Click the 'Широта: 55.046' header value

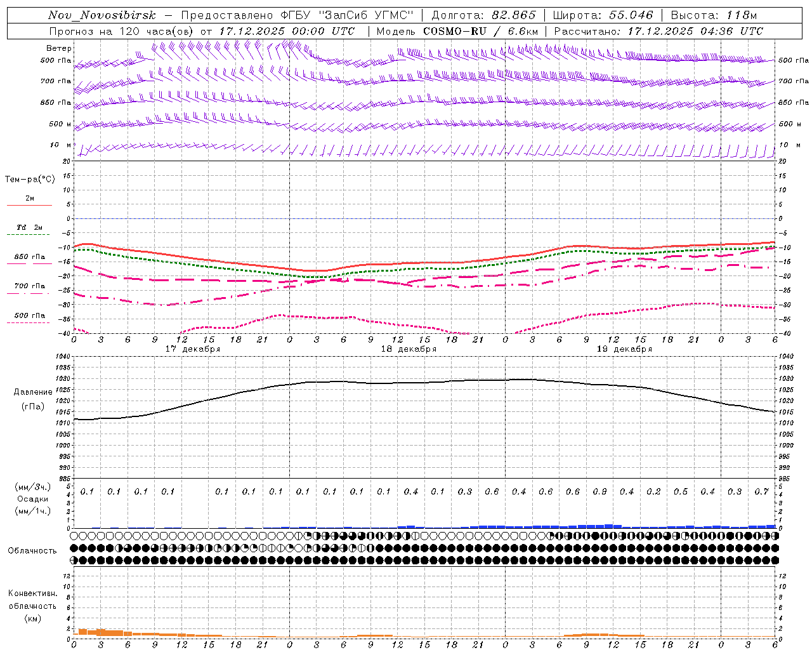point(603,15)
